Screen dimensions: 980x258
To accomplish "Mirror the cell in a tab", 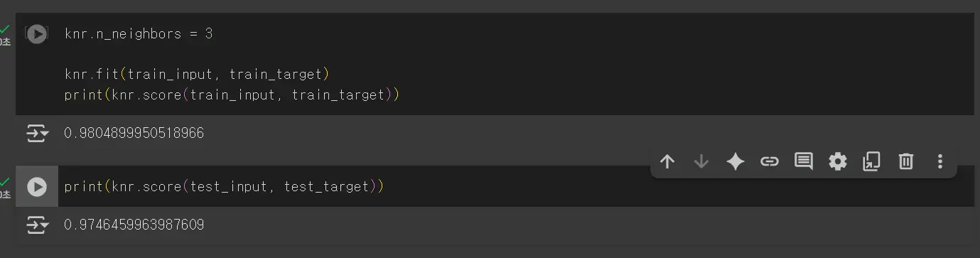I will click(x=872, y=161).
